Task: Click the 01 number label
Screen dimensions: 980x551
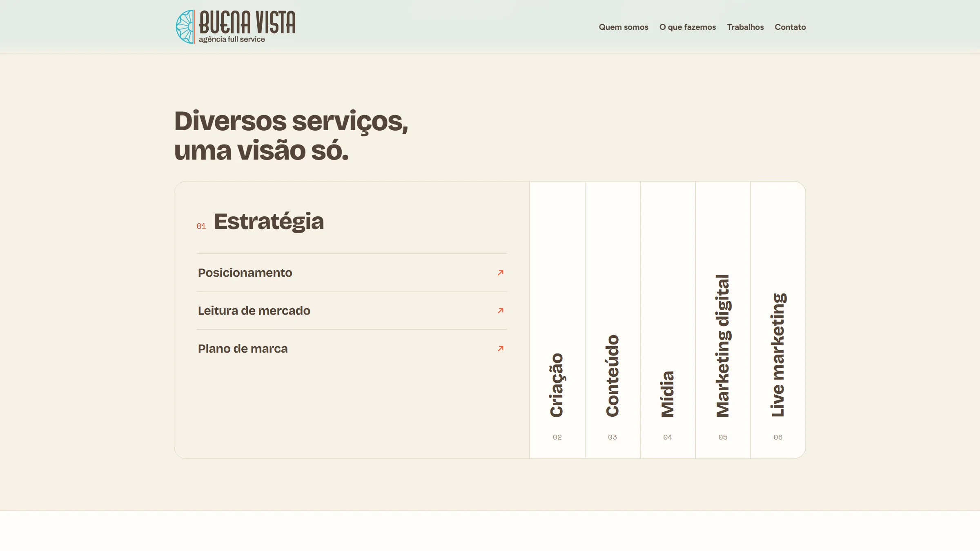Action: point(201,226)
